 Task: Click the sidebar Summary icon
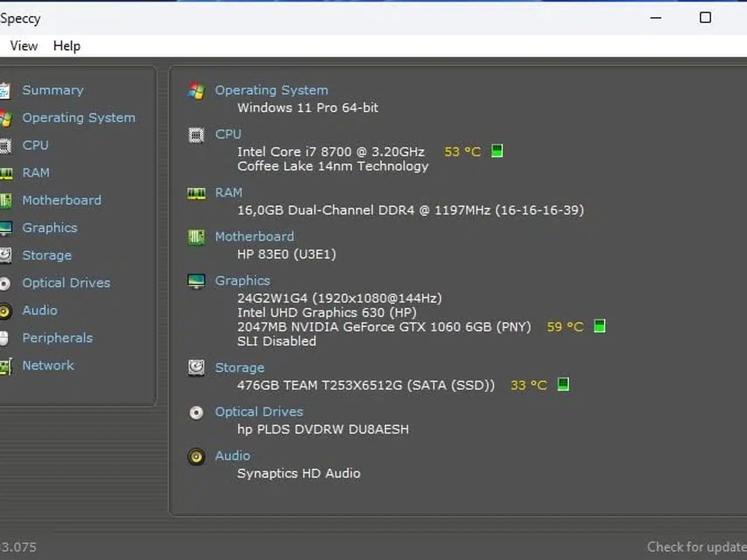coord(5,91)
